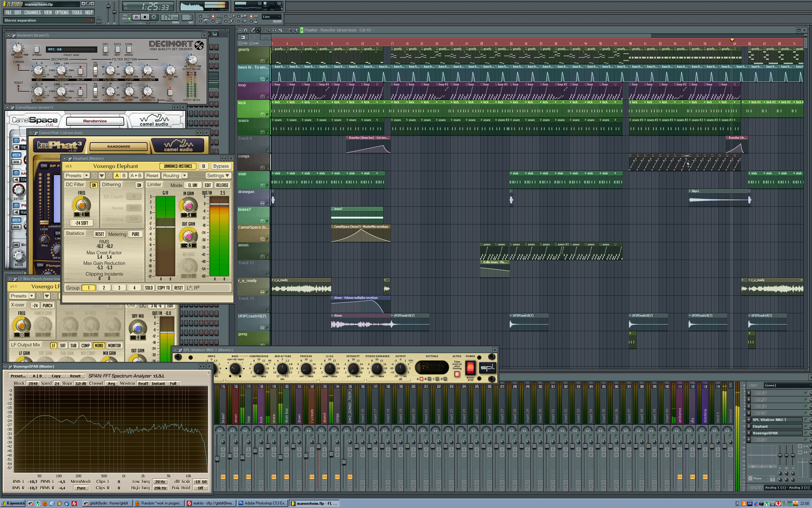Open Käynnistä start menu
This screenshot has height=508, width=812.
click(13, 503)
